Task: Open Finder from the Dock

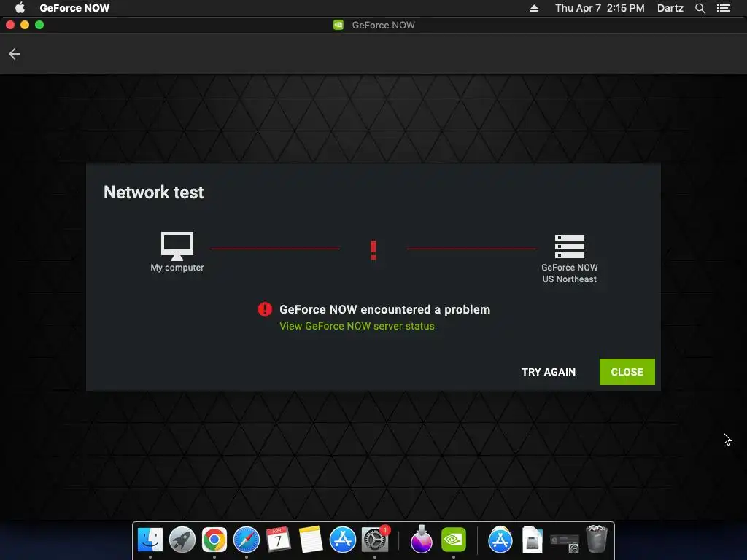Action: point(150,540)
